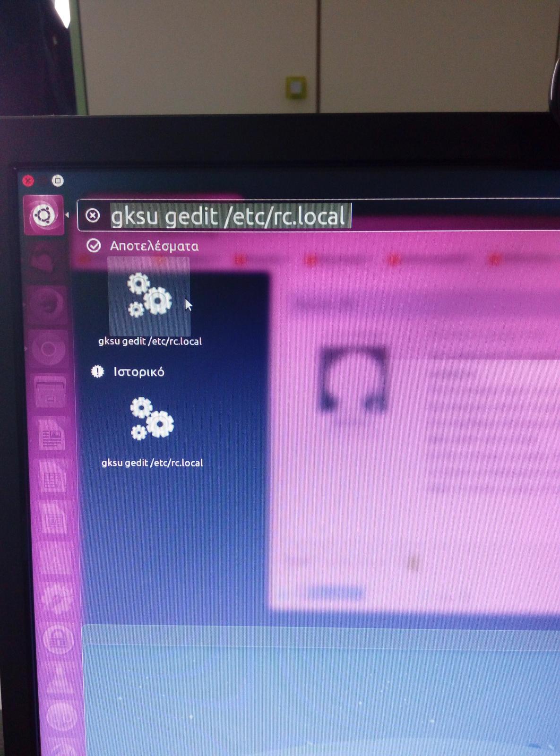Open the Ubuntu Dash home button
The height and width of the screenshot is (756, 560).
tap(43, 215)
